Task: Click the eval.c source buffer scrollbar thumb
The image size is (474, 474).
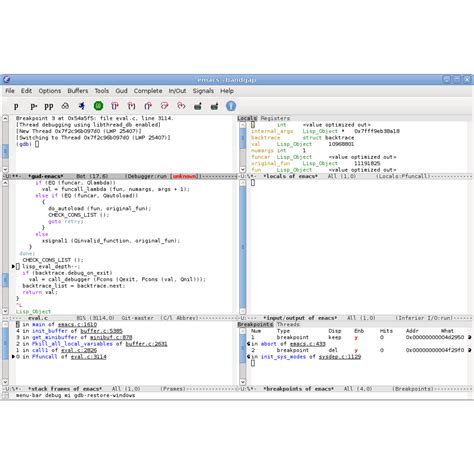Action: [5, 280]
